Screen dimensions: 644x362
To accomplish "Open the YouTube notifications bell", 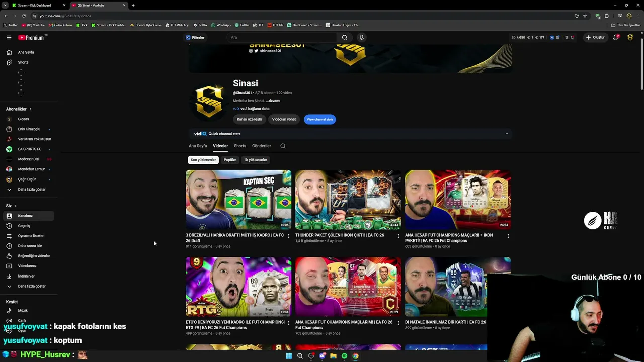I will click(615, 37).
